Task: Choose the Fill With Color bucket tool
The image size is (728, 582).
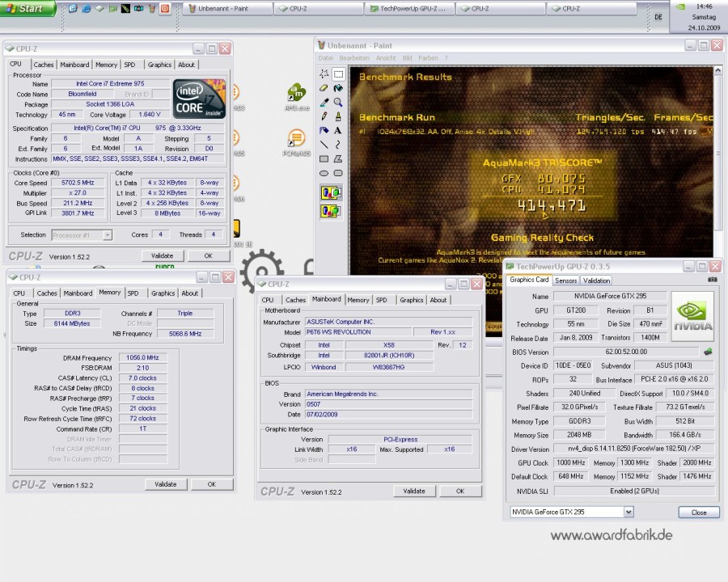Action: click(338, 88)
